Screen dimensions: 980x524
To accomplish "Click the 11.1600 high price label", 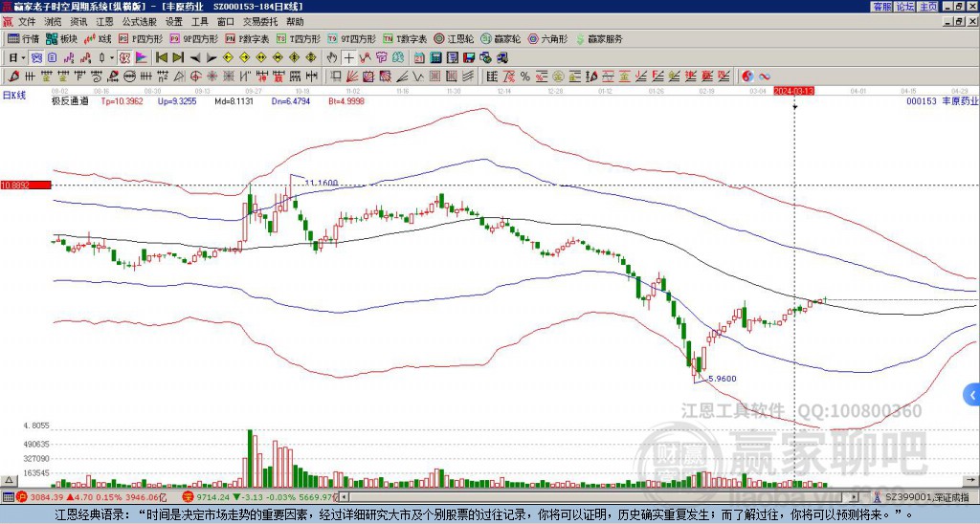I will tap(322, 183).
